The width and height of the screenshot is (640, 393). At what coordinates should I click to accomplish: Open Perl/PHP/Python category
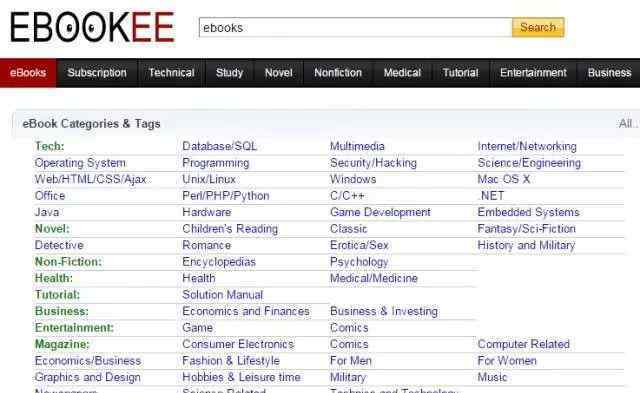(226, 196)
